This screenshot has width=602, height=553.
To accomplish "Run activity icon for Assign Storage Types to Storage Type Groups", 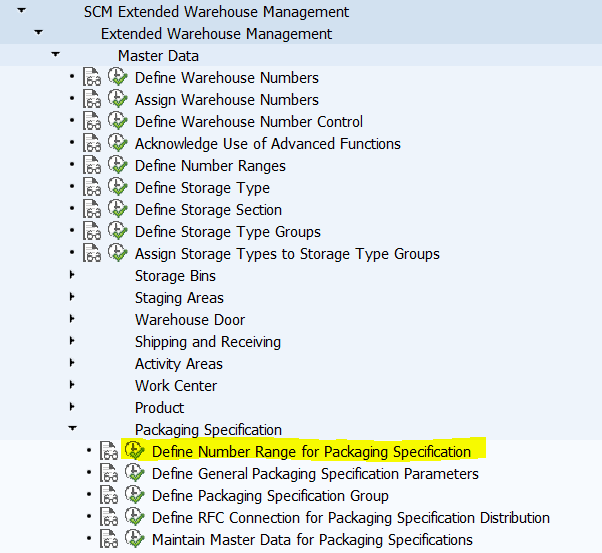I will click(117, 252).
